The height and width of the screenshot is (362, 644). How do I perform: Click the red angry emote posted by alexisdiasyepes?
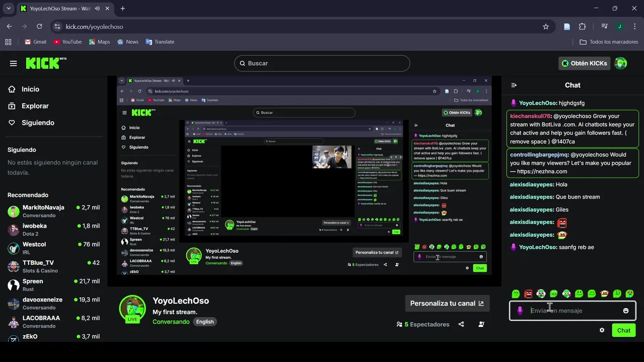pyautogui.click(x=562, y=222)
